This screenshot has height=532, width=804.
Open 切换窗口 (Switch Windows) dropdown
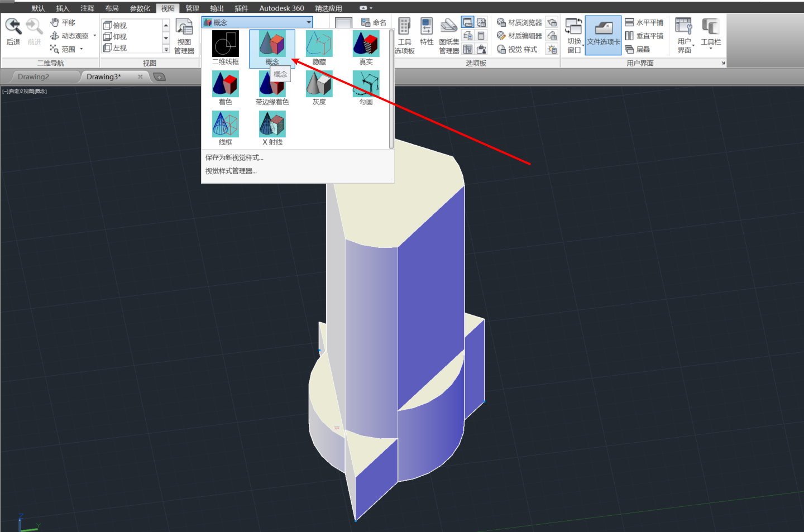(x=574, y=36)
